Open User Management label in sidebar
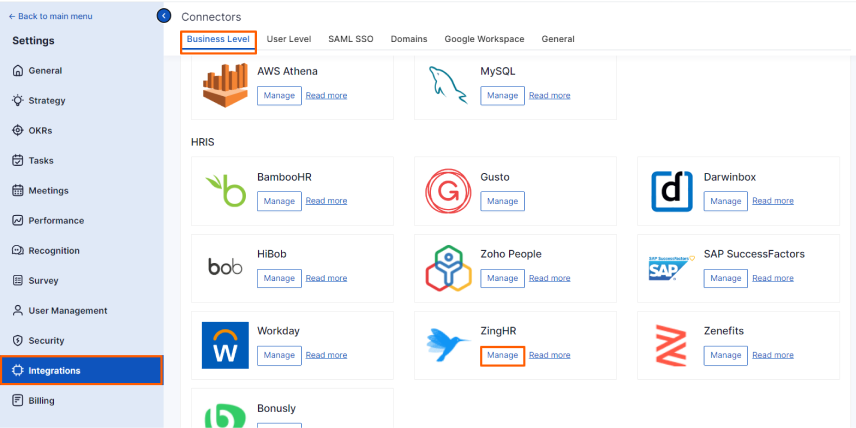This screenshot has width=856, height=428. click(68, 311)
